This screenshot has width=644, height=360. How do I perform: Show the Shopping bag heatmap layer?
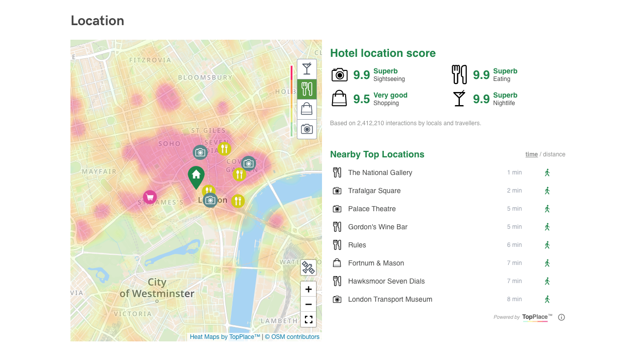pos(307,109)
